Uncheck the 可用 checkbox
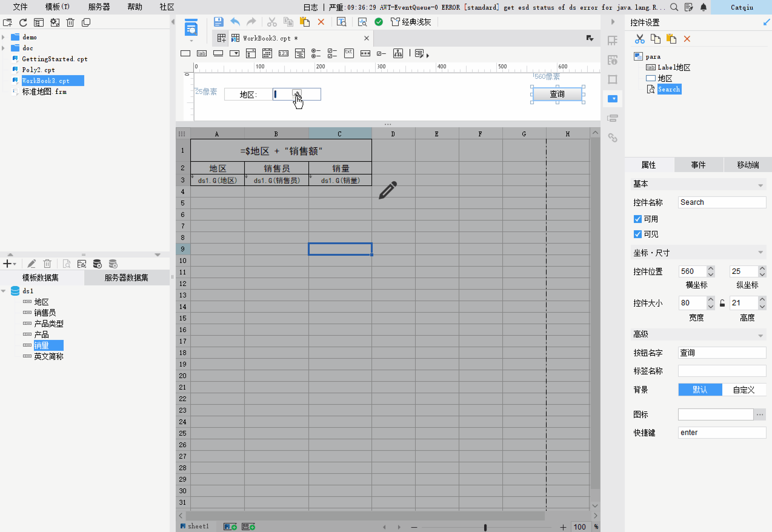772x532 pixels. [x=637, y=219]
